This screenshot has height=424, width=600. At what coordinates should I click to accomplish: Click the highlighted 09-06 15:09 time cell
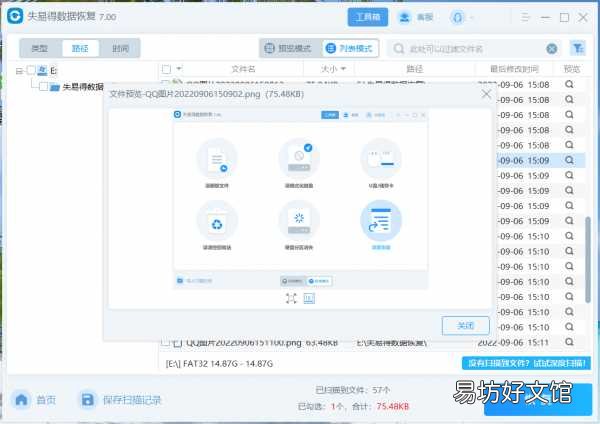click(524, 160)
